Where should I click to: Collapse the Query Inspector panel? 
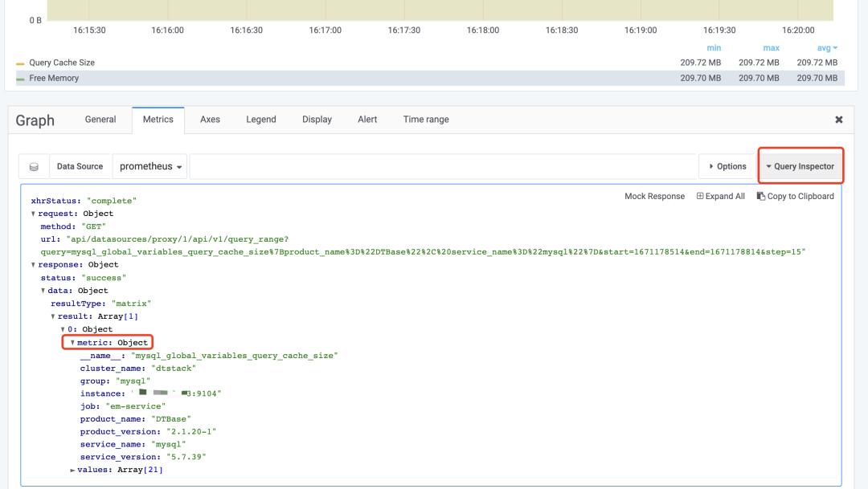(x=800, y=166)
